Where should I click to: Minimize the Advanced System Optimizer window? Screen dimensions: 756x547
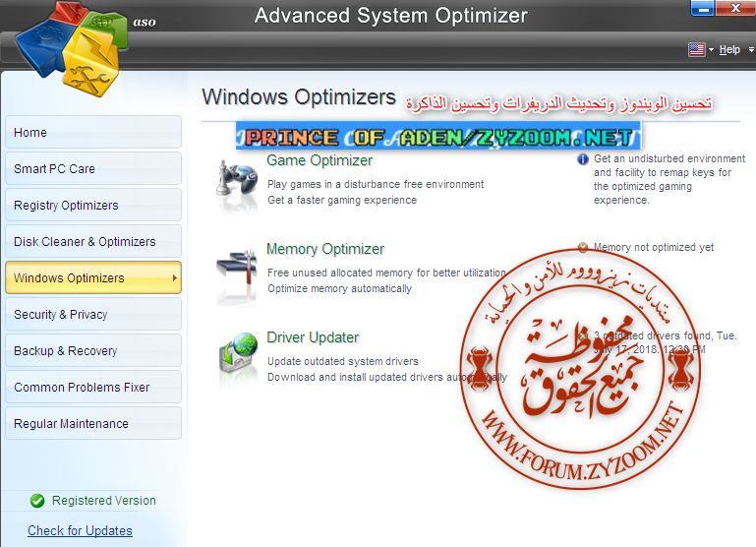[x=703, y=8]
